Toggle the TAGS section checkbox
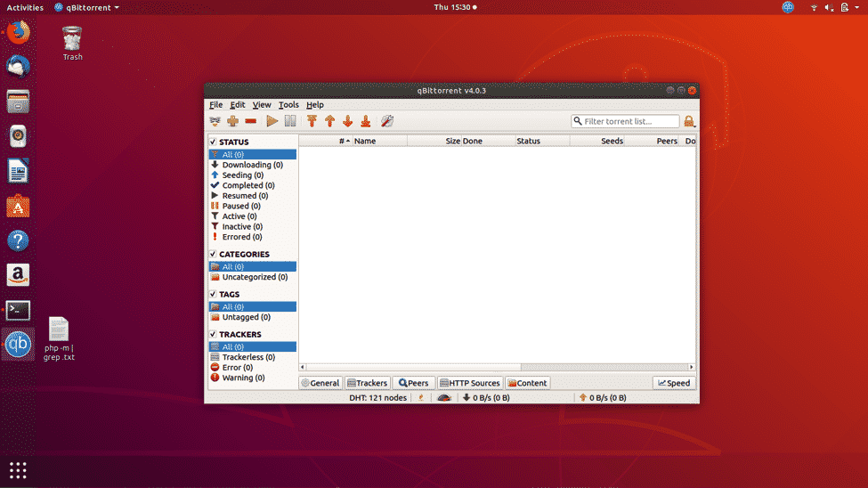 [x=213, y=294]
